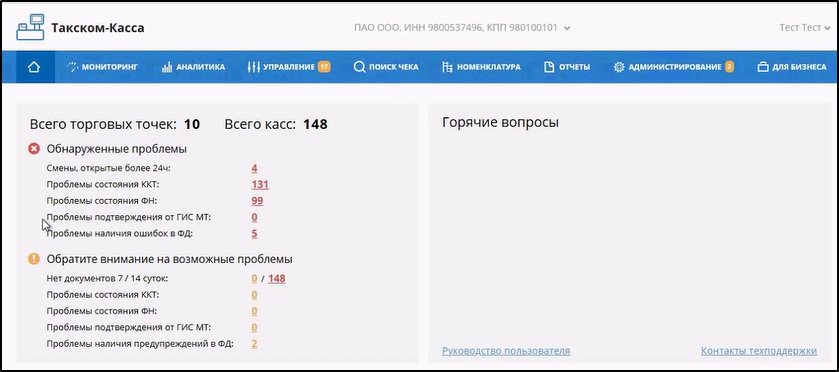Click the Аналитика bar chart icon
Viewport: 839px width, 372px height.
[167, 67]
